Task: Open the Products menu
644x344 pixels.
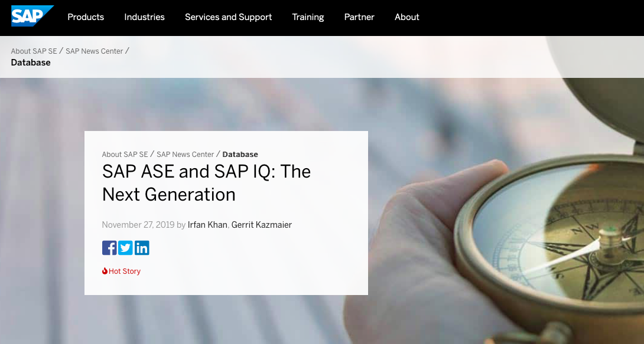Action: point(86,17)
